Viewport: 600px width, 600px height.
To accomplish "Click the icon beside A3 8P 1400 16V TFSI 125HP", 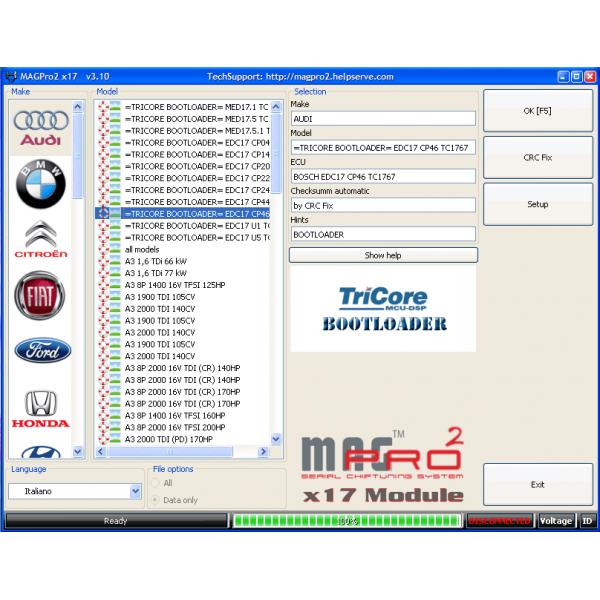I will 103,285.
